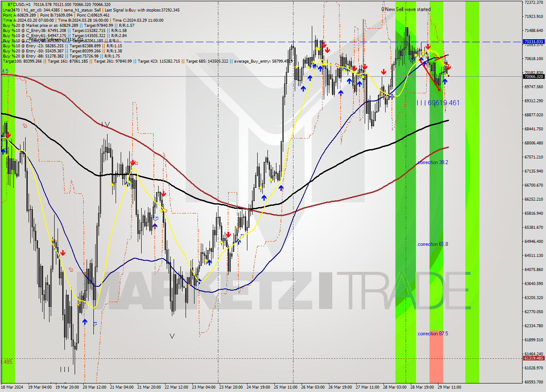The image size is (546, 392).
Task: Select the 'I I I 69619.461' wave label
Action: coord(438,103)
